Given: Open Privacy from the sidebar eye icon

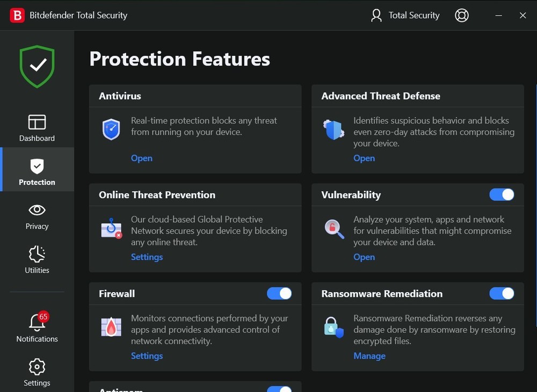Looking at the screenshot, I should pyautogui.click(x=37, y=216).
